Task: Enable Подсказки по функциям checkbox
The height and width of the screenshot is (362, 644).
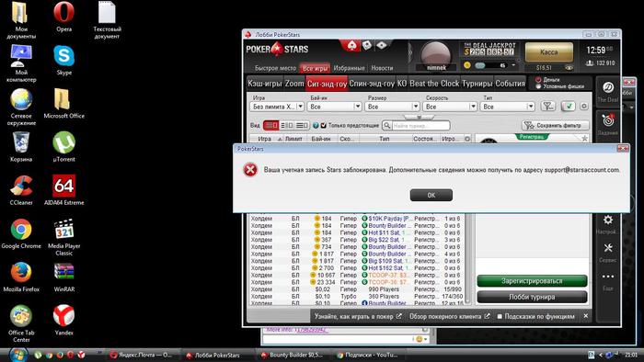Action: [x=500, y=316]
